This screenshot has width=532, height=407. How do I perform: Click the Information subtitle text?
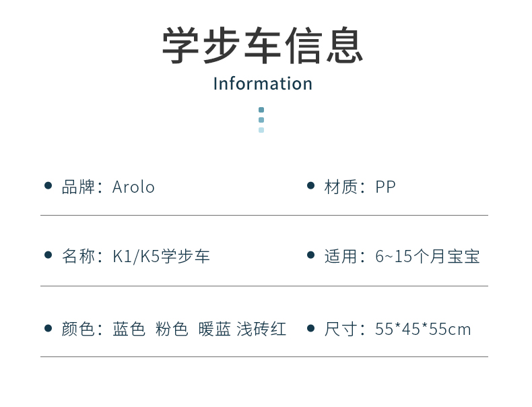(263, 84)
